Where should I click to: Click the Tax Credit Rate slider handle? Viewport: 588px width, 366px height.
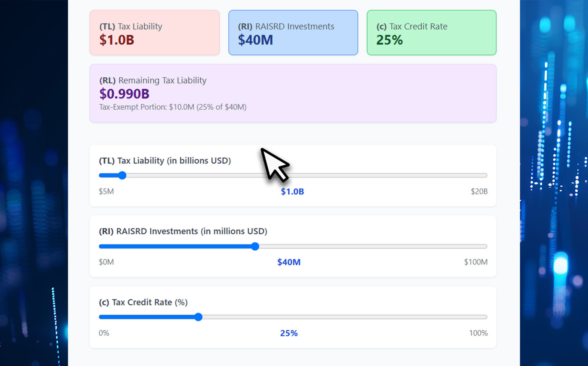click(x=198, y=317)
